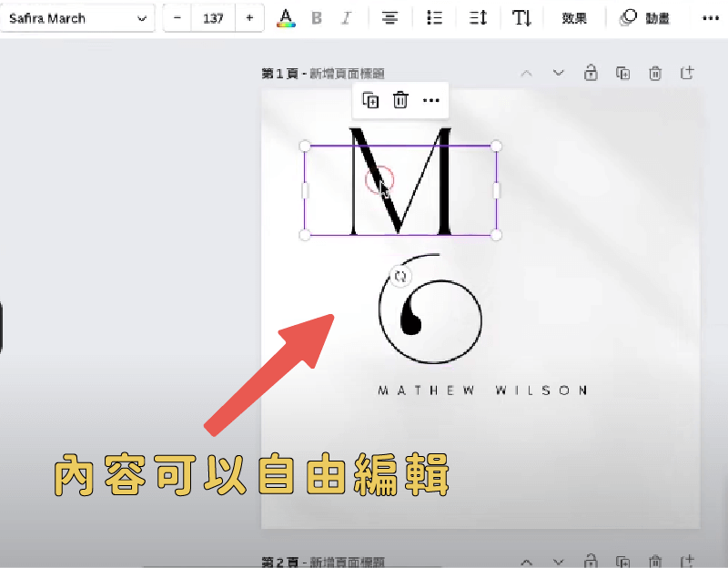Duplicate the selected M text element

coord(370,100)
